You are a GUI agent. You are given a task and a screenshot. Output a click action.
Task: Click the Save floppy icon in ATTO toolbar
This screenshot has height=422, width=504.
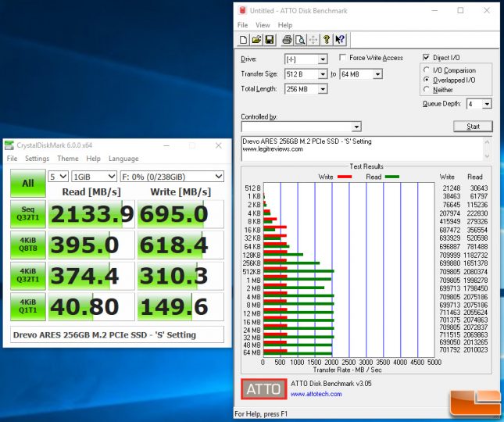tap(270, 40)
